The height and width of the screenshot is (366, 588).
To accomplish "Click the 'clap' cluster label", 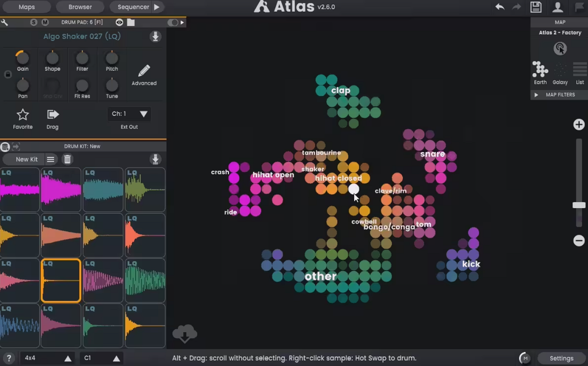I will [341, 90].
